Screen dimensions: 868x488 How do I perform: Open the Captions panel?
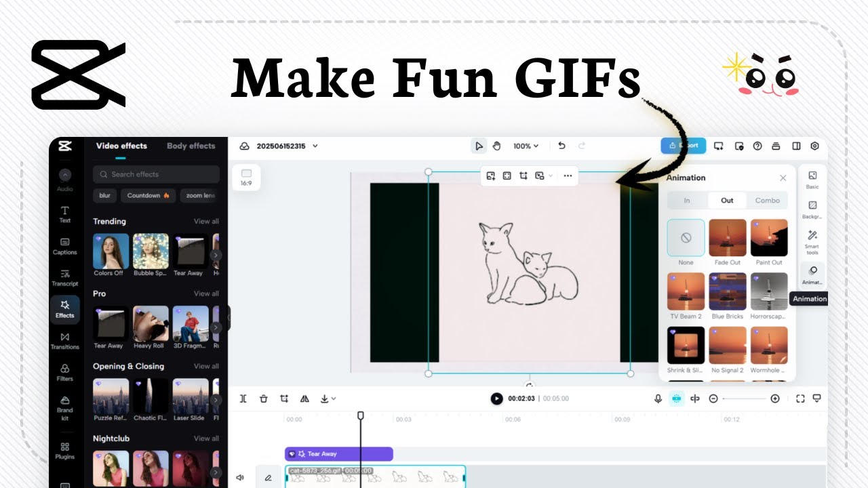point(64,246)
